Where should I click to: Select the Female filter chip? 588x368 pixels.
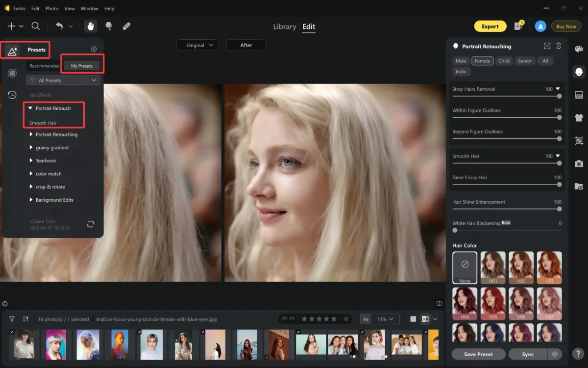[x=482, y=61]
